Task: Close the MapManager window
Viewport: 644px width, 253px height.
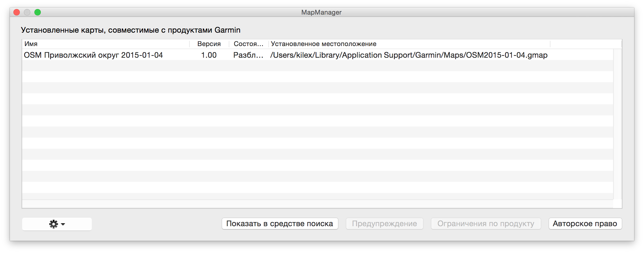Action: pyautogui.click(x=17, y=12)
